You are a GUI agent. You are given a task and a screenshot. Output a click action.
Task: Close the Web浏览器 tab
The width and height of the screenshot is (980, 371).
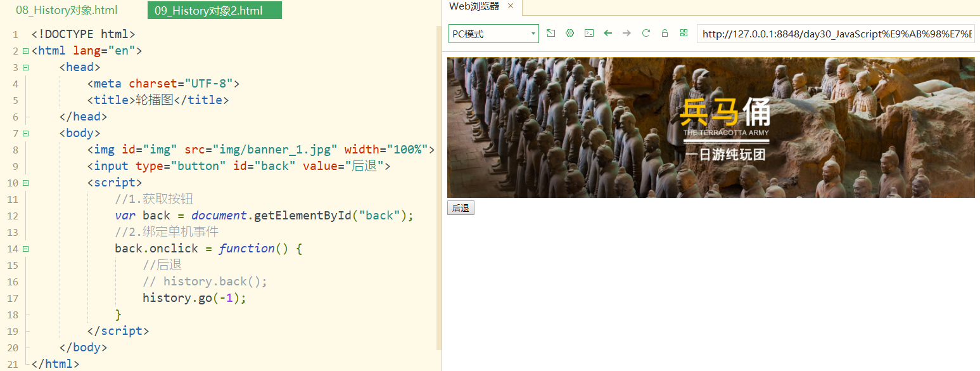pos(511,6)
